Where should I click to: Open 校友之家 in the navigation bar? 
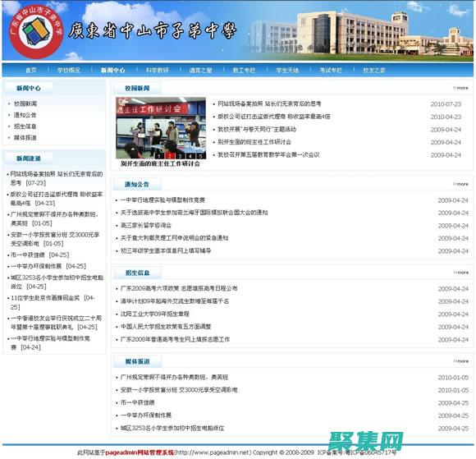point(374,70)
